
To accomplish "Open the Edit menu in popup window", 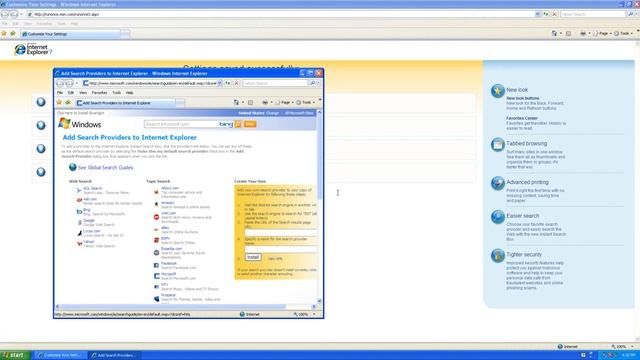I will pyautogui.click(x=71, y=93).
